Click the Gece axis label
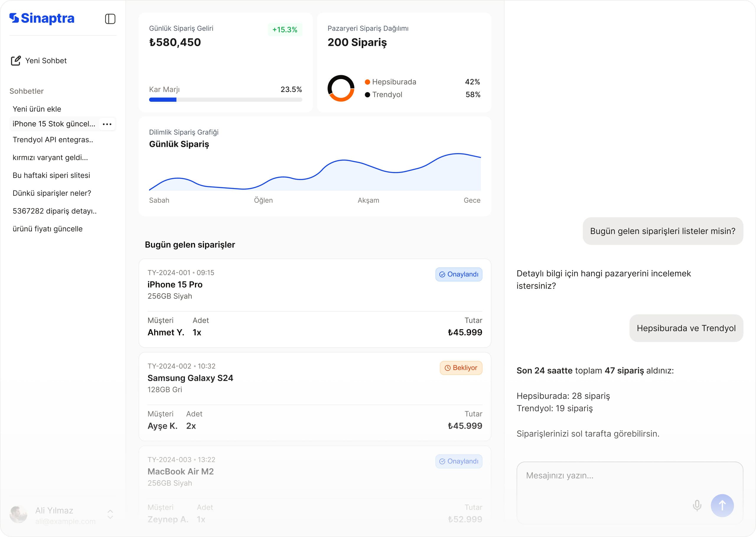 pos(472,200)
